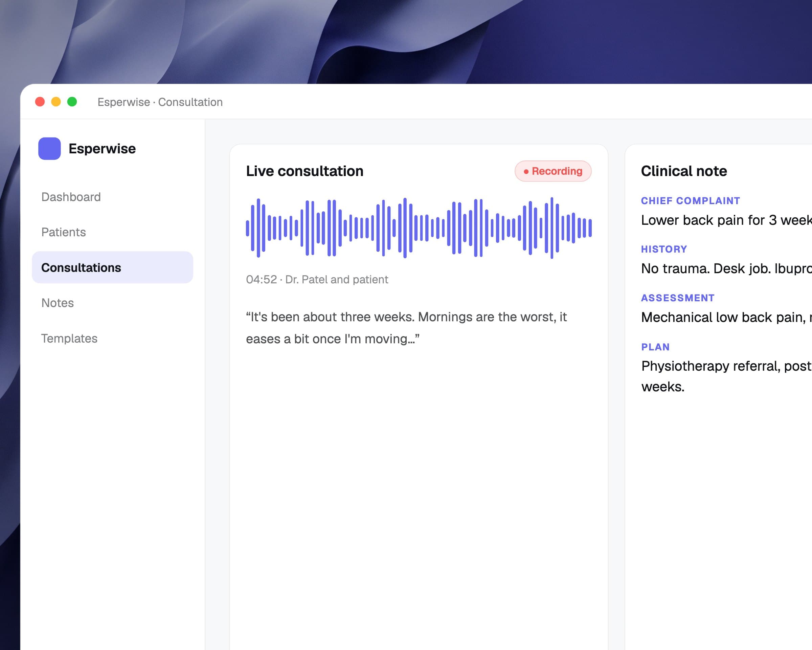Click the "No trauma. Desk job." text
812x650 pixels.
coord(706,269)
